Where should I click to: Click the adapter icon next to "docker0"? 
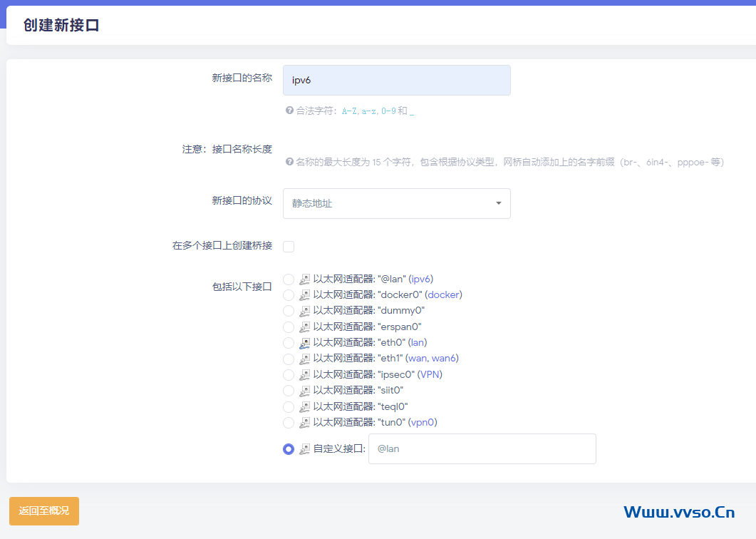[305, 295]
